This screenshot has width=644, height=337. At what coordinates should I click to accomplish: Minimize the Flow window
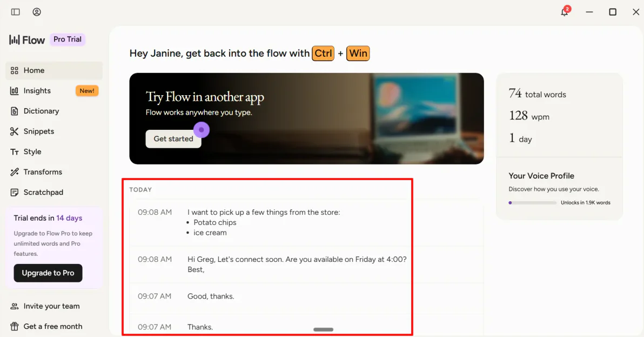pos(589,12)
